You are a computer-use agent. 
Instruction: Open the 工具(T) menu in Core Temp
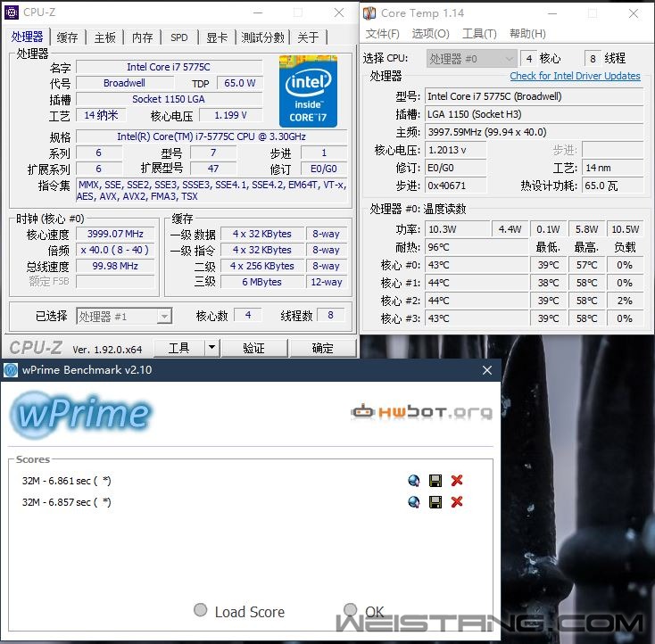(479, 33)
